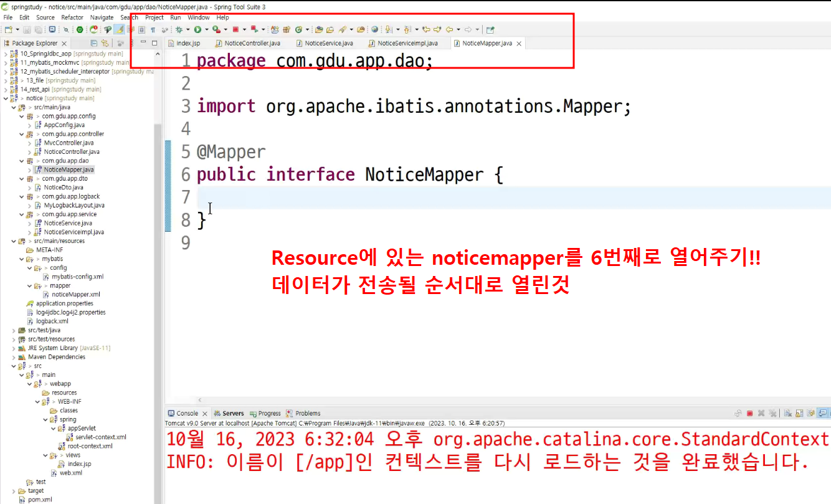Viewport: 831px width, 504px height.
Task: Close the Package Explorer view
Action: (64, 43)
